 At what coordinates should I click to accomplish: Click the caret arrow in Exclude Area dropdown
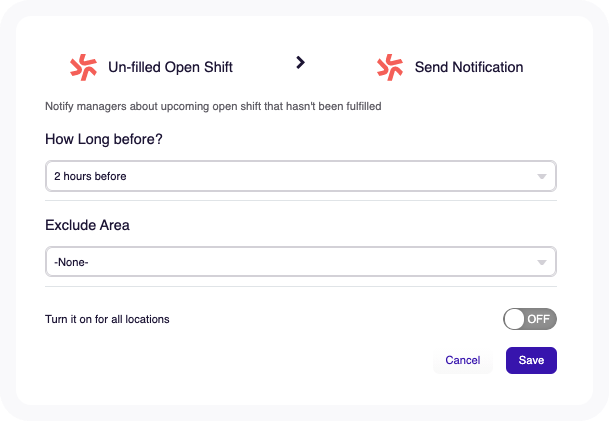(x=542, y=263)
